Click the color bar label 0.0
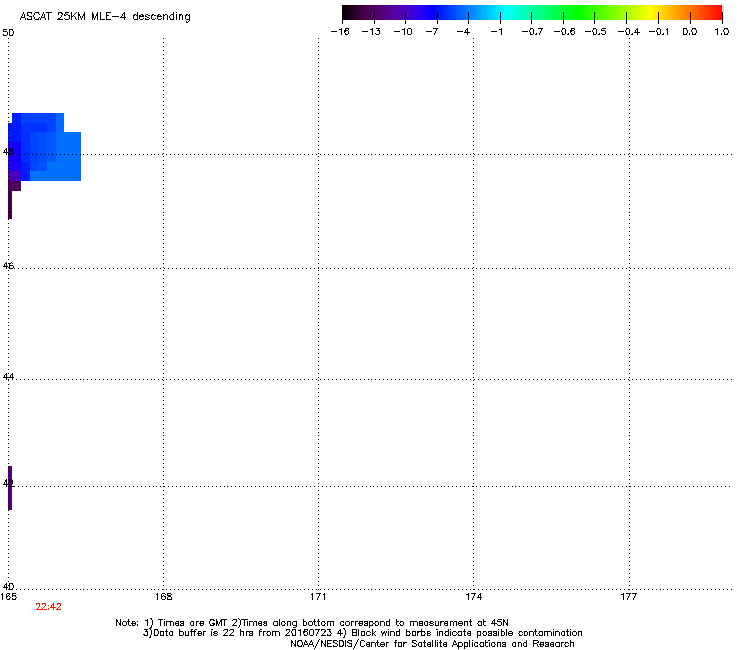The height and width of the screenshot is (650, 740). pyautogui.click(x=690, y=32)
